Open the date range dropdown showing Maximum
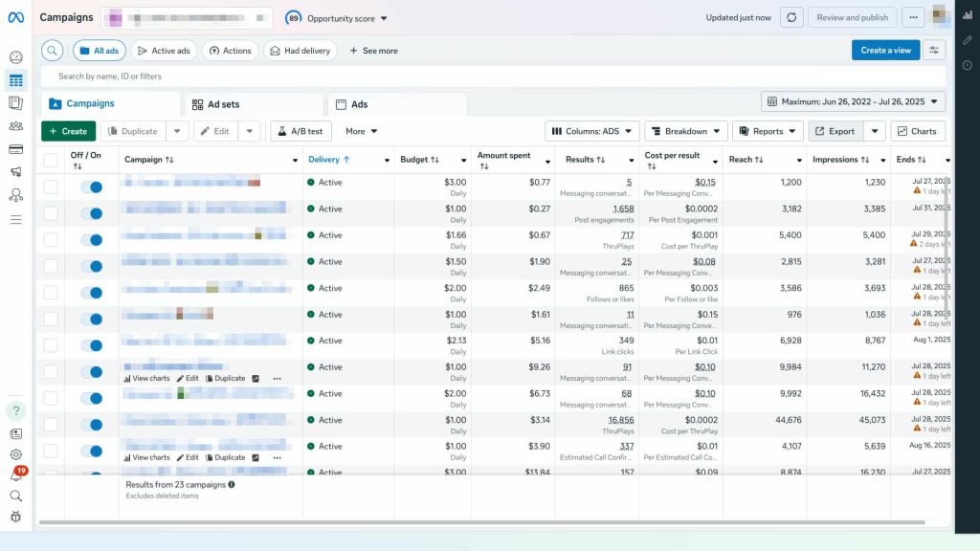Screen dimensions: 980x551 coord(853,101)
